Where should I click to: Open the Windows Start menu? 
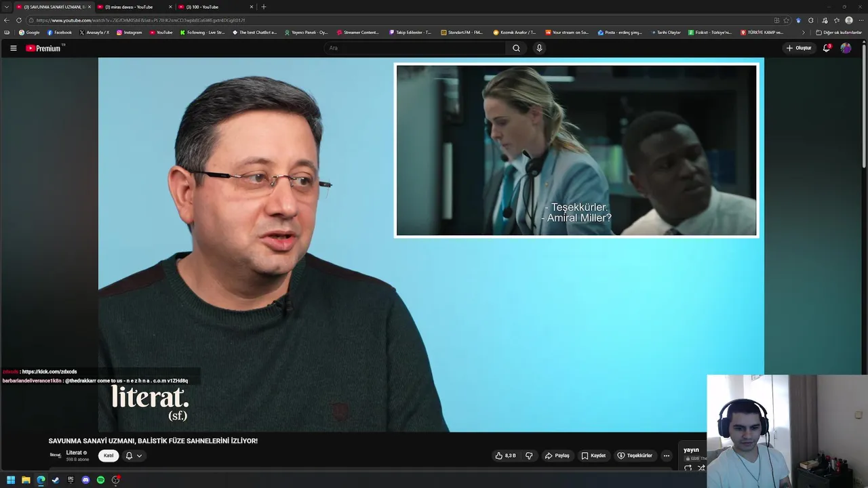(11, 480)
